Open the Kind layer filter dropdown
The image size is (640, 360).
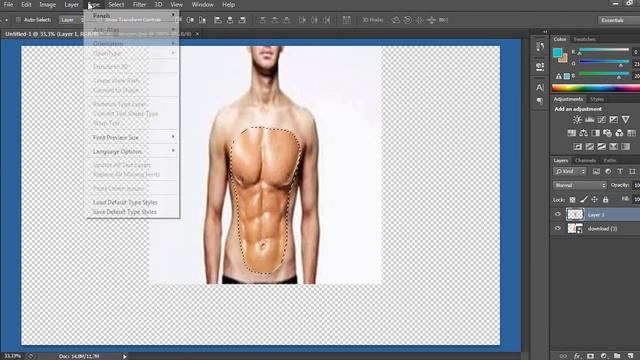pyautogui.click(x=570, y=172)
